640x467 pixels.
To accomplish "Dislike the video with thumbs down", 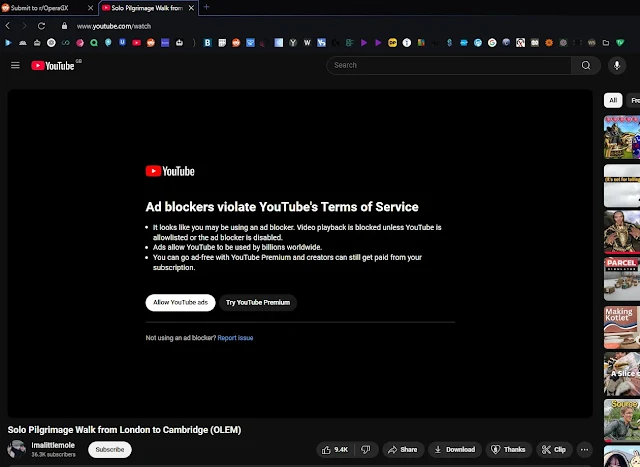I will point(366,449).
